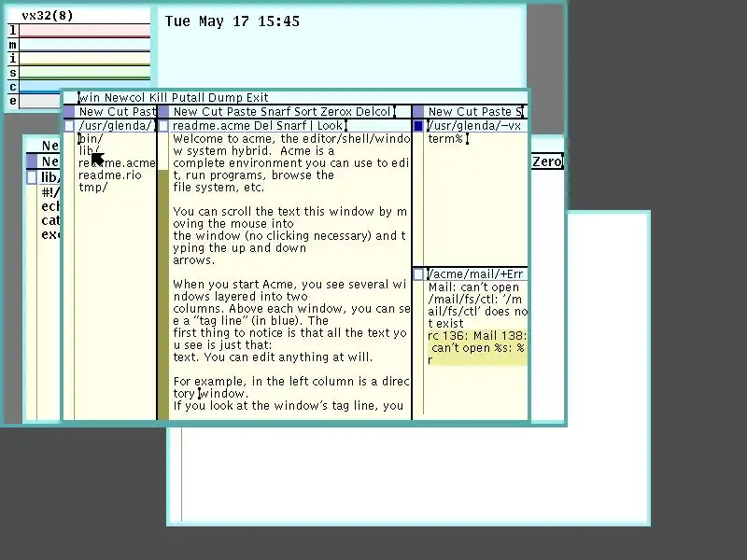Click dark blue modified box beside /usr/glenda/-vx

[x=418, y=126]
